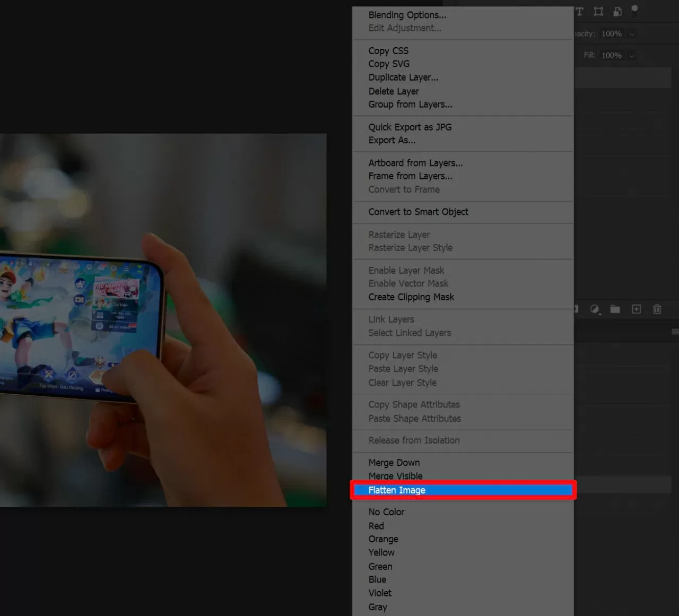The width and height of the screenshot is (679, 616).
Task: Choose Merge Down in the menu
Action: (394, 463)
